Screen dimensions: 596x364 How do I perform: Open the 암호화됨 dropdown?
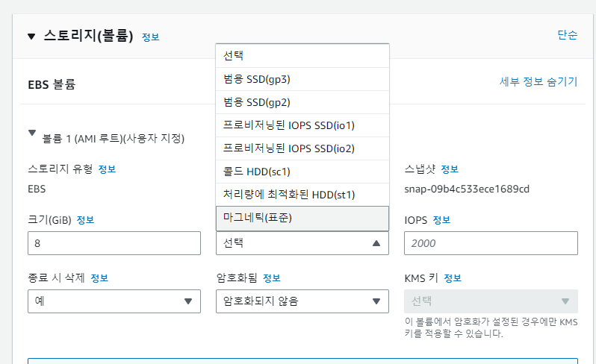[x=302, y=301]
